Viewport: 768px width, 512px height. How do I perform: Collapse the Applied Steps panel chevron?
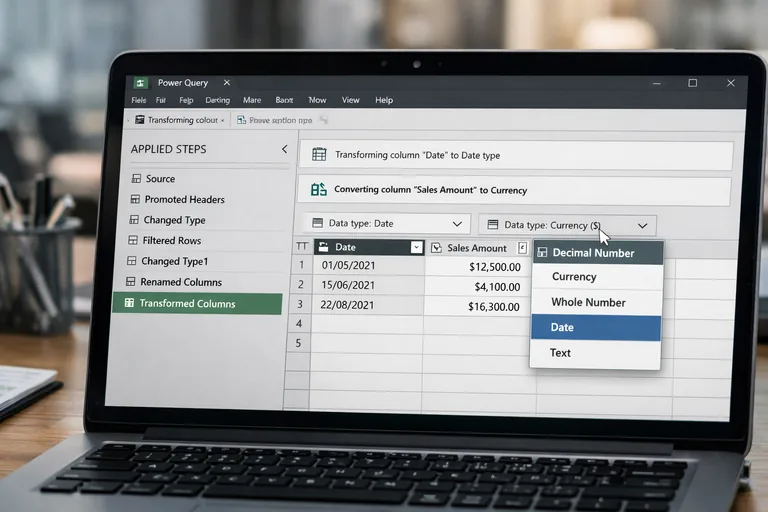coord(285,149)
